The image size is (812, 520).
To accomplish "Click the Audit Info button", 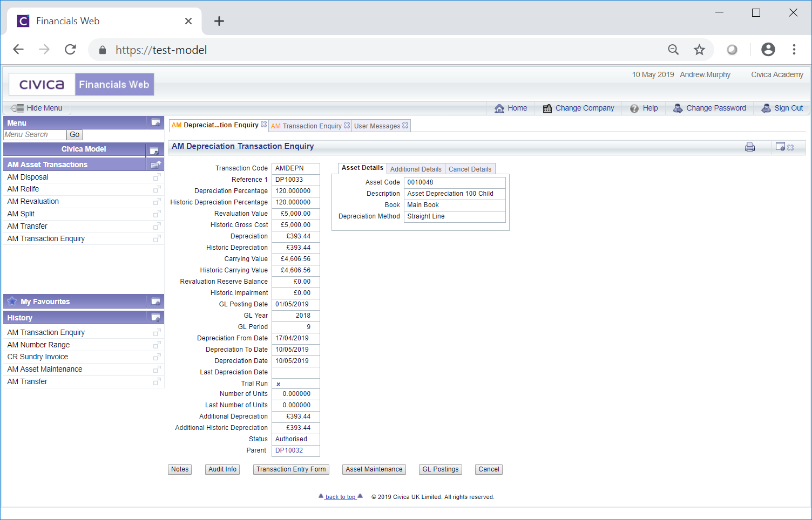I will 222,469.
